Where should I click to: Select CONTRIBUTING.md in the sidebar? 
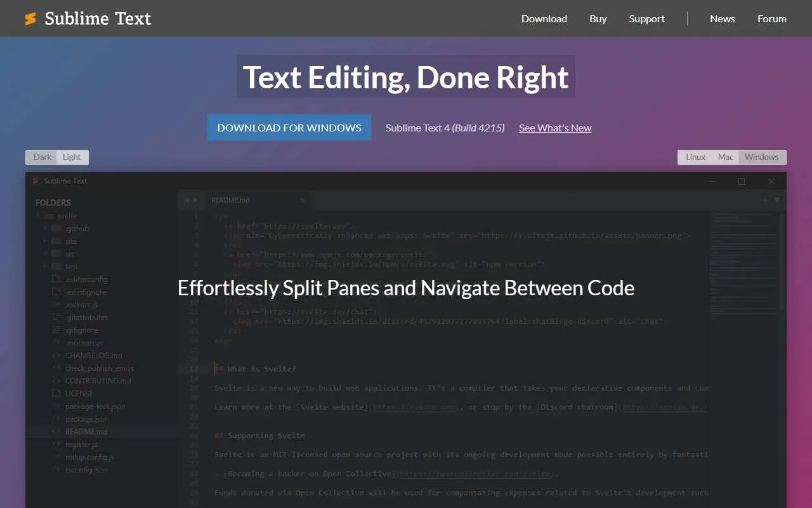[98, 381]
